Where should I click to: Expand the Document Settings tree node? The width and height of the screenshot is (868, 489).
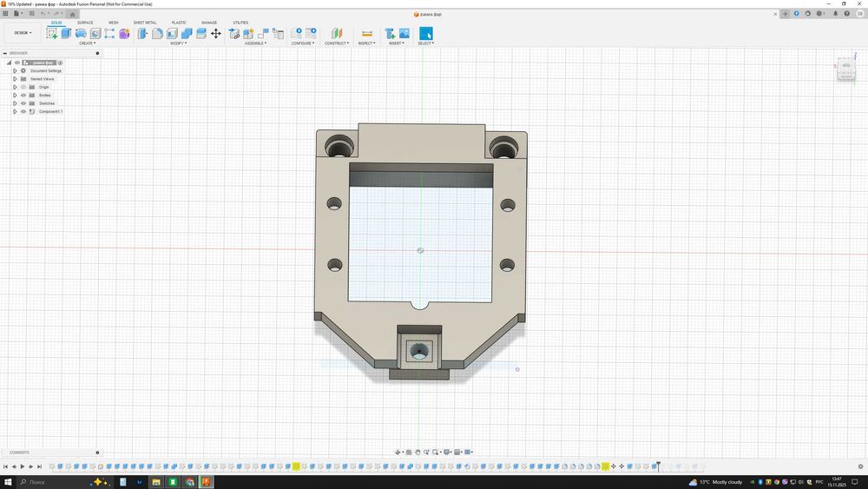[15, 70]
